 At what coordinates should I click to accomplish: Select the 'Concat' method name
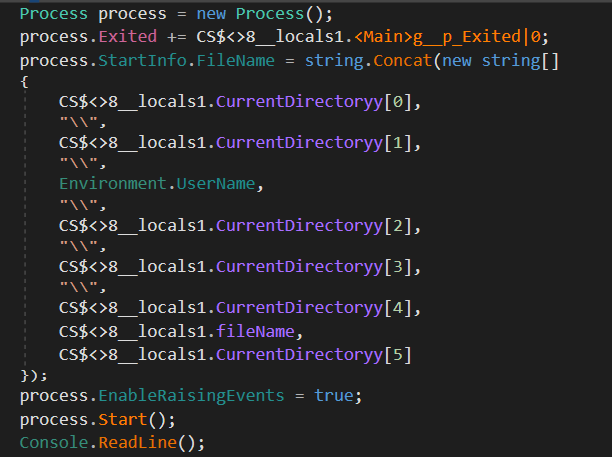[x=402, y=60]
